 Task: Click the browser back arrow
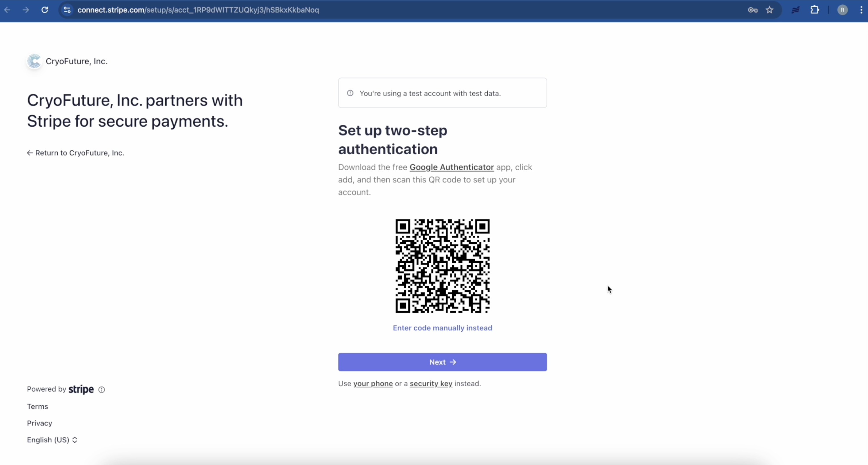click(x=8, y=10)
